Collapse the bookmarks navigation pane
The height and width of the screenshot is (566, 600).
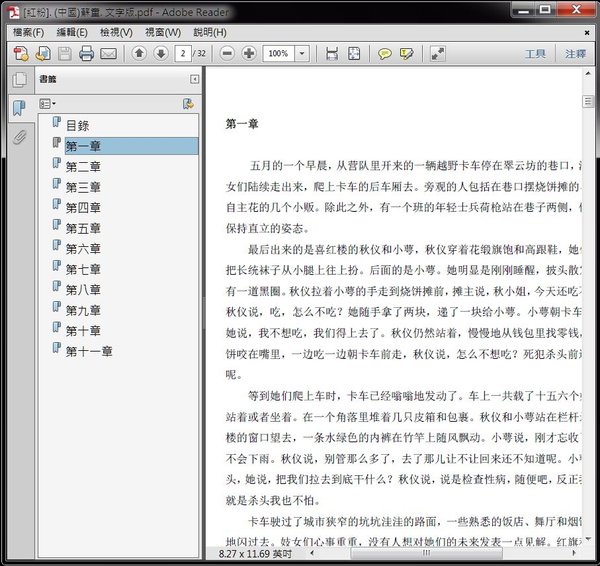pyautogui.click(x=194, y=79)
